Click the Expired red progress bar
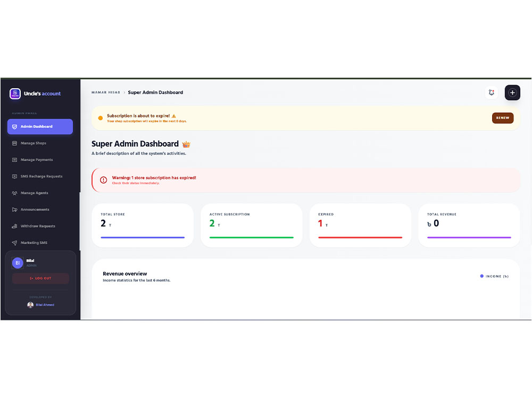 pyautogui.click(x=360, y=237)
